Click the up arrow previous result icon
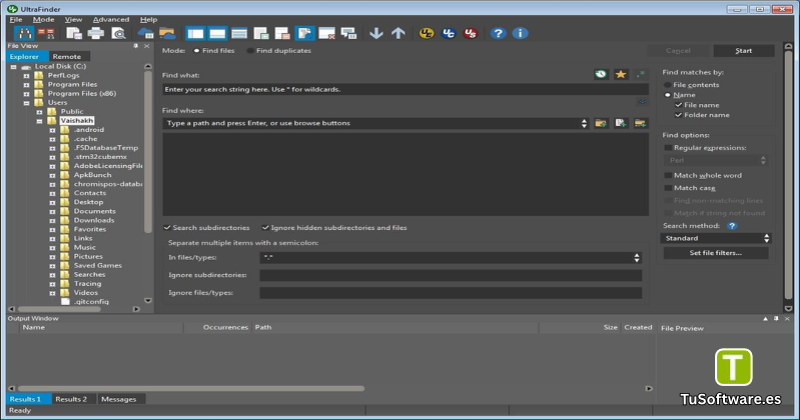This screenshot has height=420, width=800. 398,34
